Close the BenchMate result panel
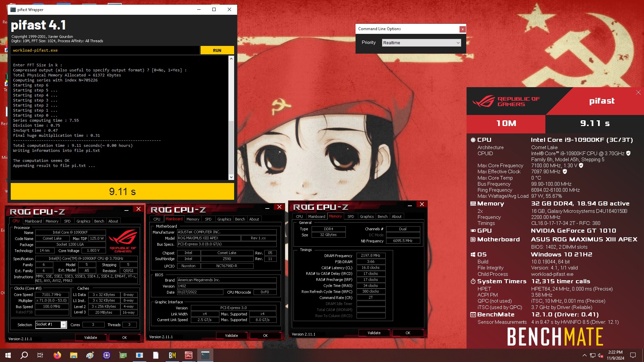The image size is (644, 362). pyautogui.click(x=638, y=93)
